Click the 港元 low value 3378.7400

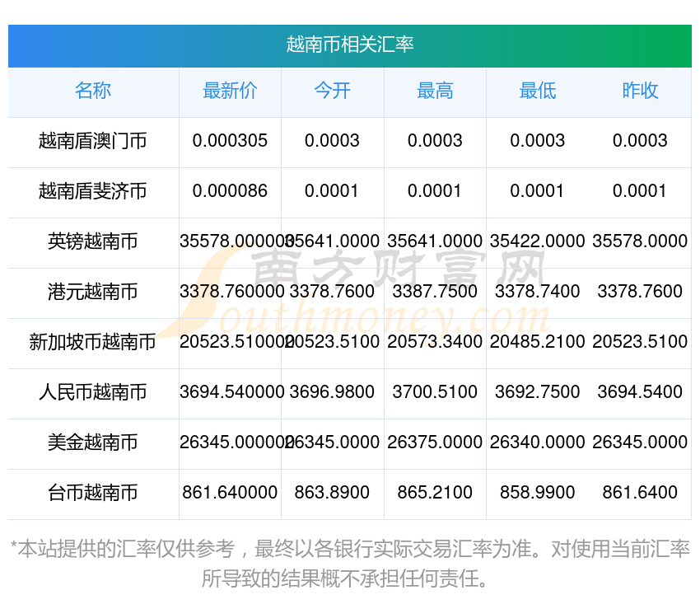click(x=538, y=292)
